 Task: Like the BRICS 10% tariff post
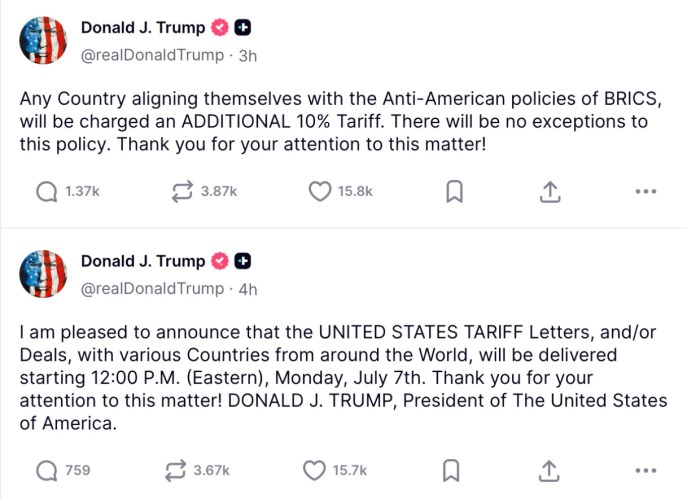(319, 192)
